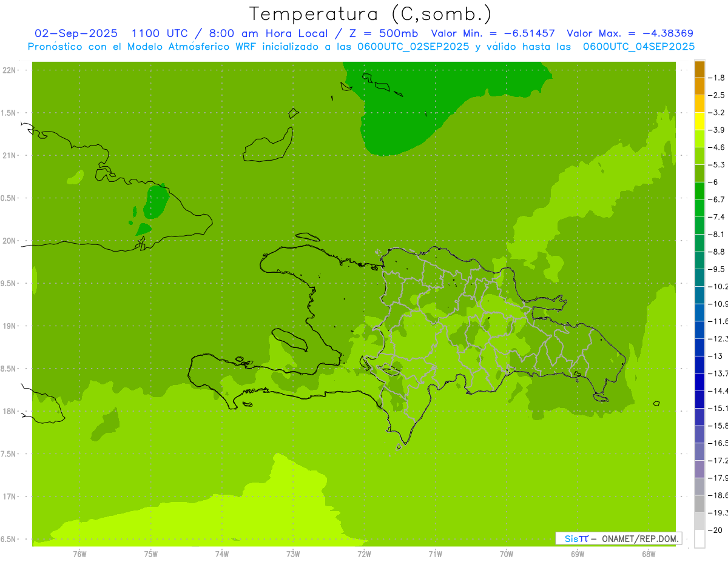Click the '17N' latitude label
728x562 pixels.
coord(10,497)
